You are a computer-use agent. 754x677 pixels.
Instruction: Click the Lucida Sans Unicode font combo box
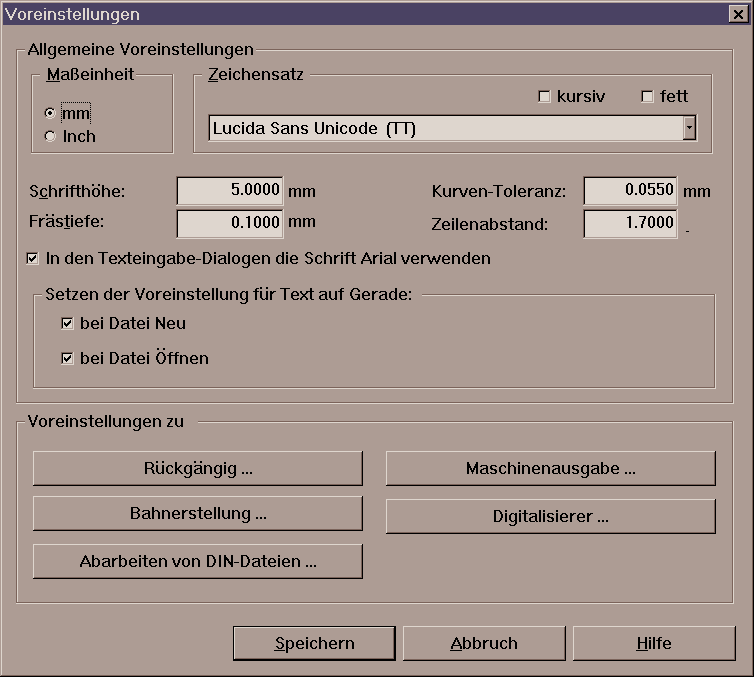click(444, 128)
